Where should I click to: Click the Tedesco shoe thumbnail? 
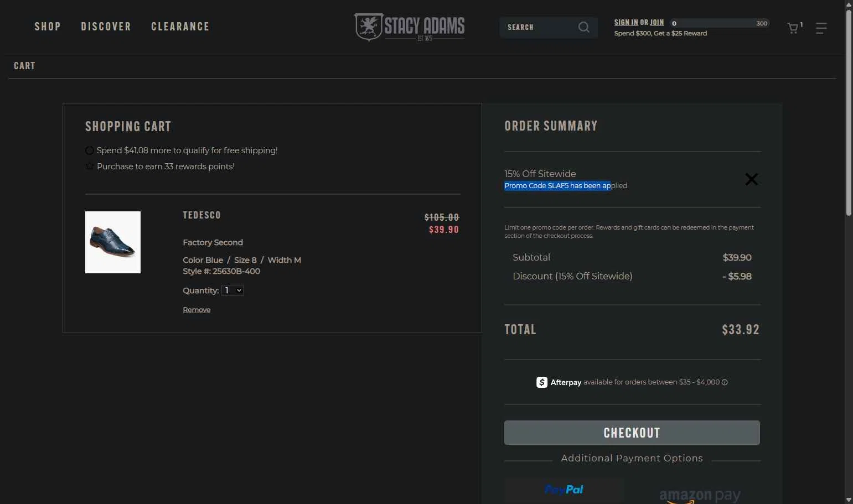click(113, 242)
